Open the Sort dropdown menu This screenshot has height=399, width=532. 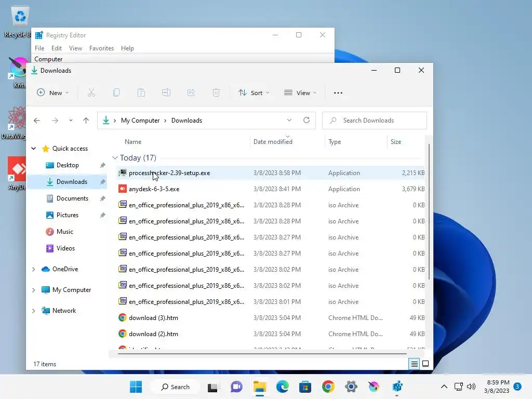pos(254,92)
